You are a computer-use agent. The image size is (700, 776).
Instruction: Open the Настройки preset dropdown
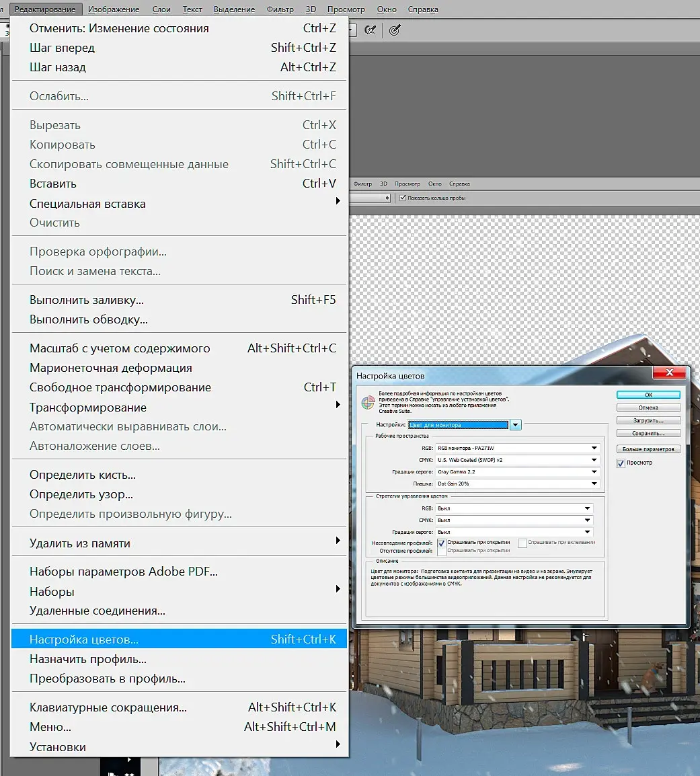point(515,425)
